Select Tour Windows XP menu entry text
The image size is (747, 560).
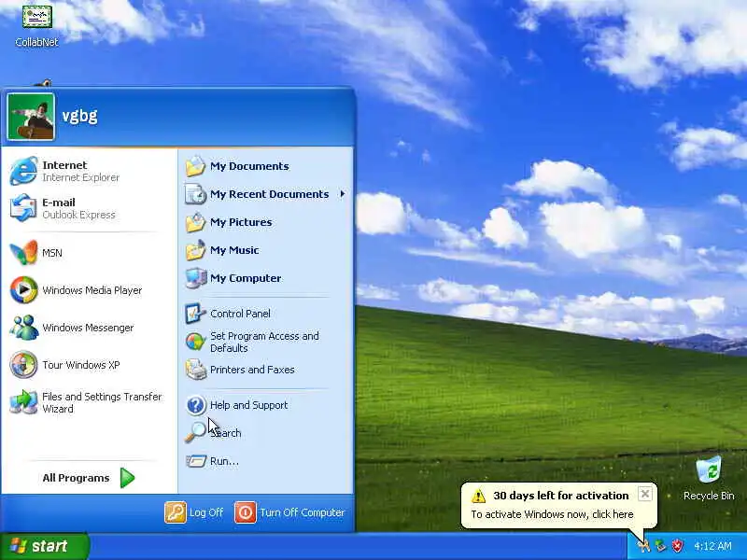pyautogui.click(x=81, y=365)
